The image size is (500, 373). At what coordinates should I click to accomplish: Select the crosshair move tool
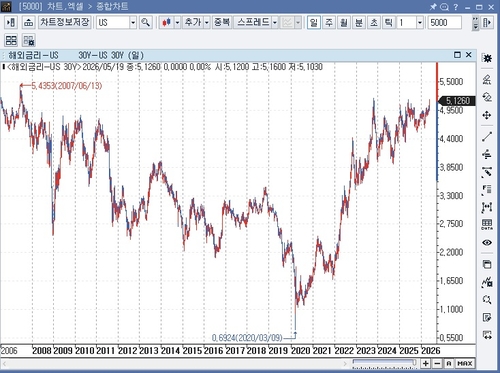[487, 115]
